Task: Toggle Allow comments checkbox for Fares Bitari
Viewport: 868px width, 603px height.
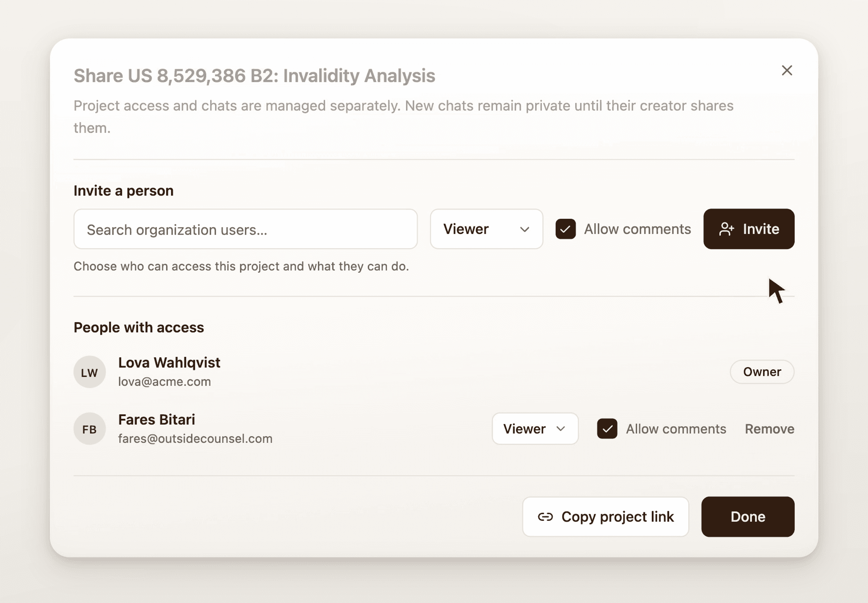Action: (607, 428)
